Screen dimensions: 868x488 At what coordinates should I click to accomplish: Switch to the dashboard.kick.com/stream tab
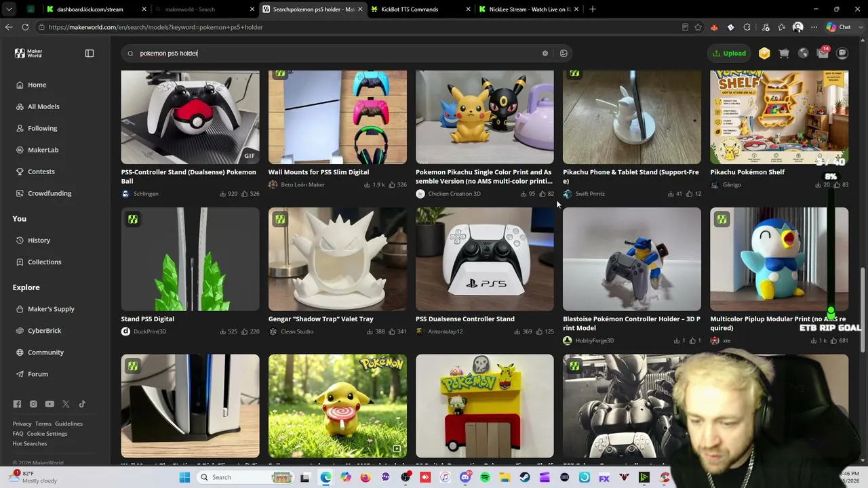pos(96,9)
